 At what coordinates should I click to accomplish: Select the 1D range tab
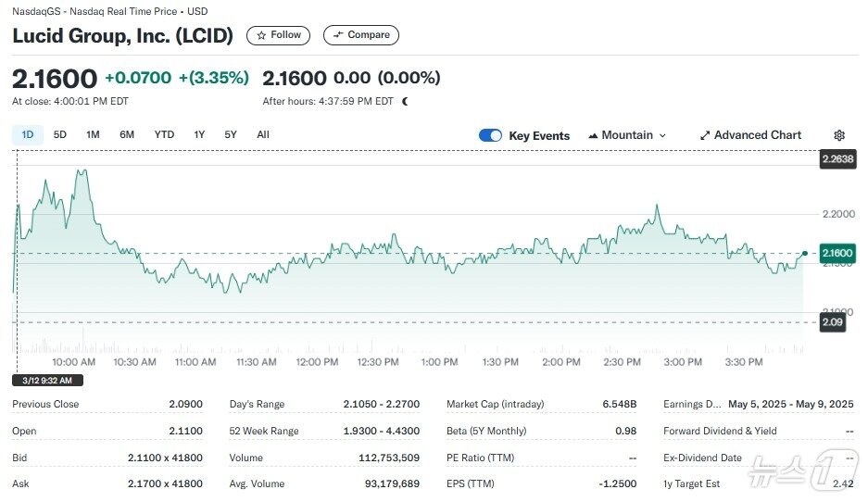coord(28,134)
